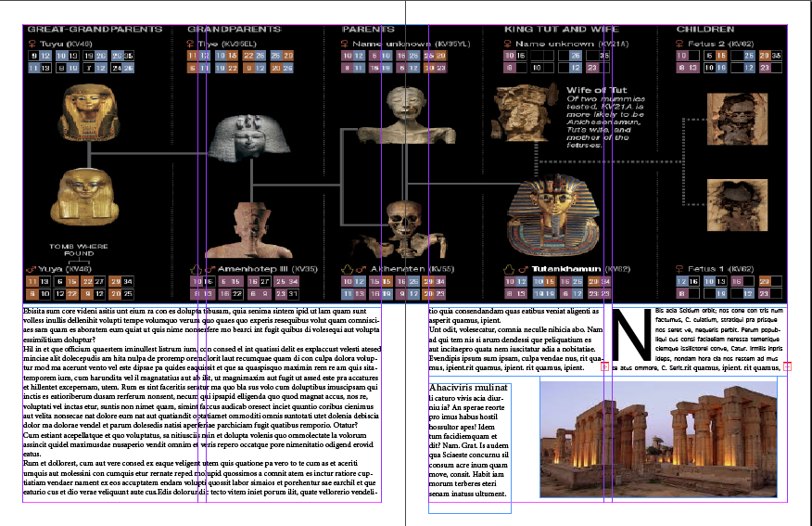Click the paragraph starting Rum et dollorest
Viewport: 812px width, 526px height.
coord(201,477)
